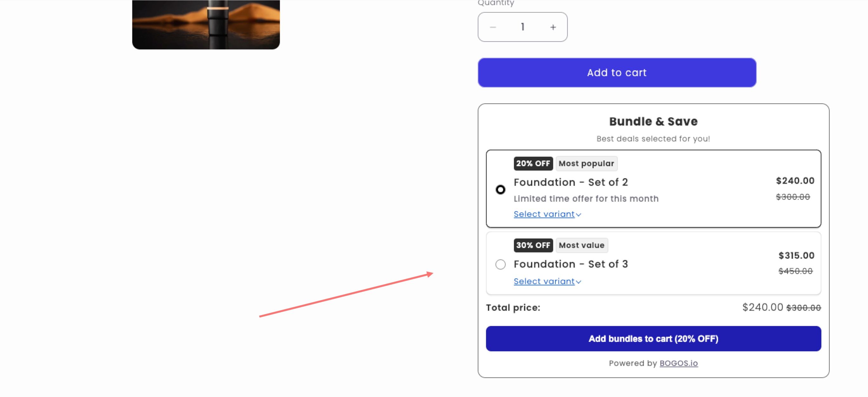Open the foundation product thumbnail image

pyautogui.click(x=206, y=25)
